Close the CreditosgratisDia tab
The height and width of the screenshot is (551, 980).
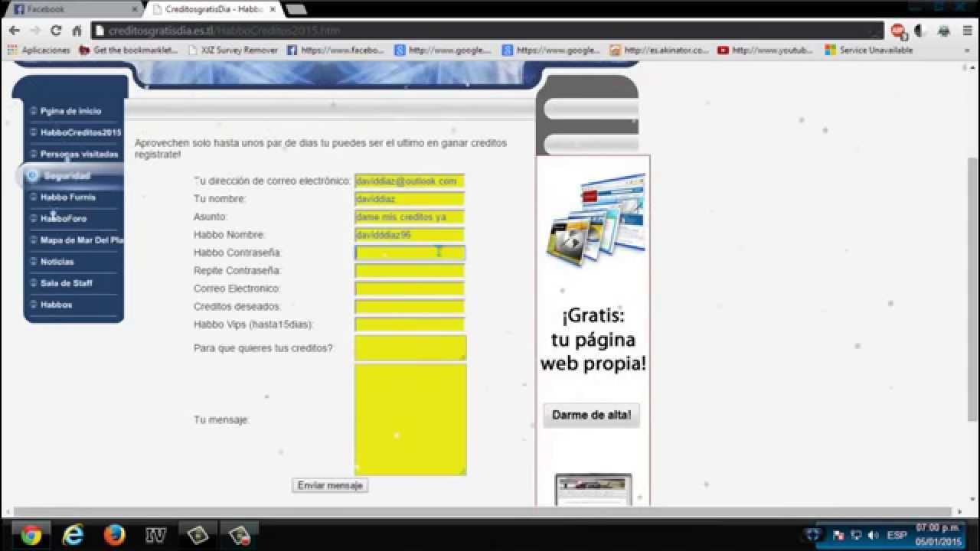pyautogui.click(x=273, y=9)
